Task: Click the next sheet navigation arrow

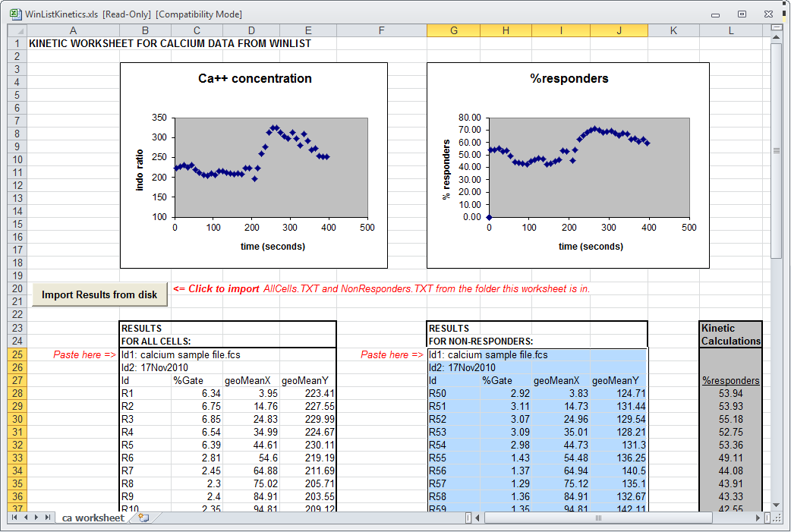Action: coord(36,518)
